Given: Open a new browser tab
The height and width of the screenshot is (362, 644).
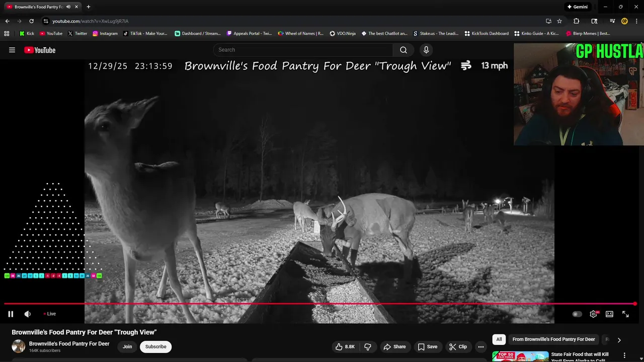Looking at the screenshot, I should click(89, 7).
